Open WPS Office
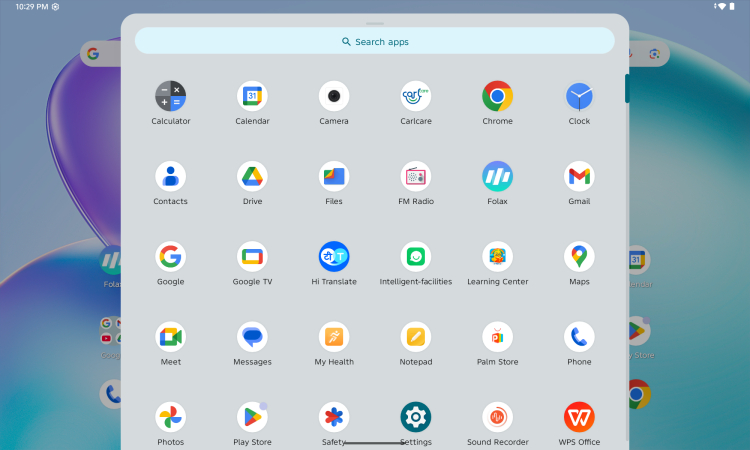Image resolution: width=750 pixels, height=450 pixels. [579, 417]
